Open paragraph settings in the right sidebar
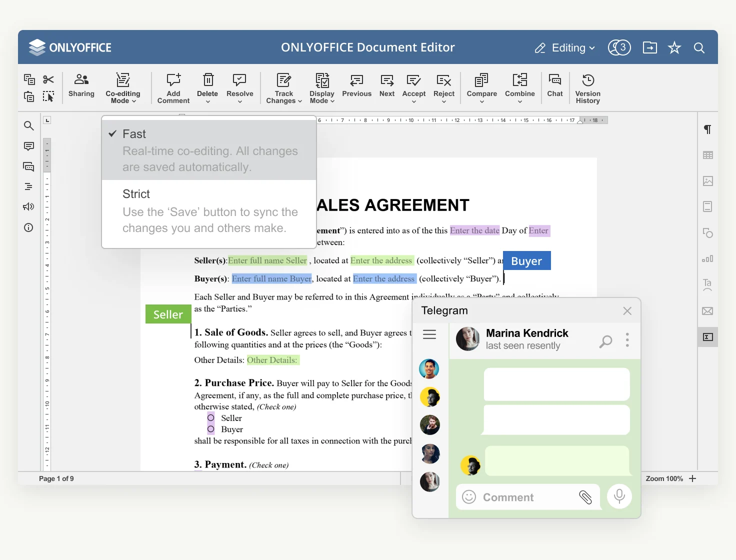Image resolution: width=736 pixels, height=560 pixels. pos(707,129)
